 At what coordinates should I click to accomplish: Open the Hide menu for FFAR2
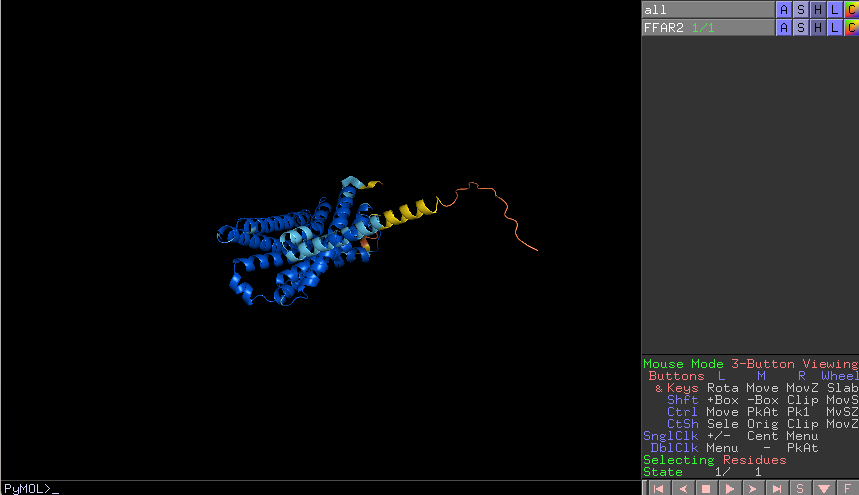(x=818, y=27)
